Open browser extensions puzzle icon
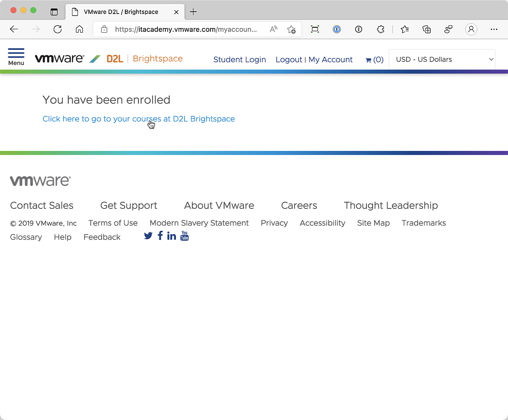The width and height of the screenshot is (508, 420). click(380, 29)
